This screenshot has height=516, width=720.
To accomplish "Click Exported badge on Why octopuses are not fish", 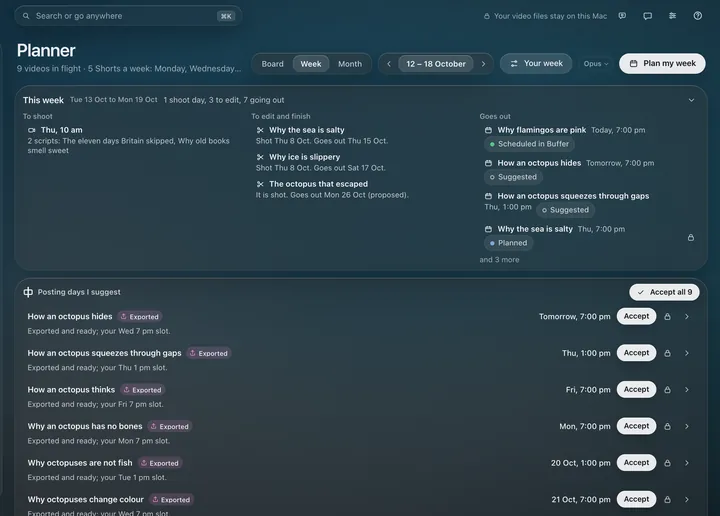I will tap(160, 463).
